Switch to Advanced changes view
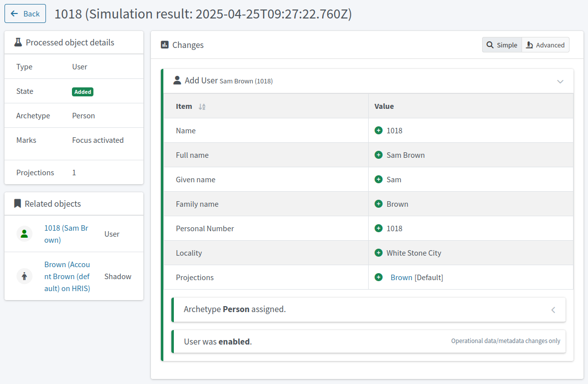 pyautogui.click(x=545, y=44)
